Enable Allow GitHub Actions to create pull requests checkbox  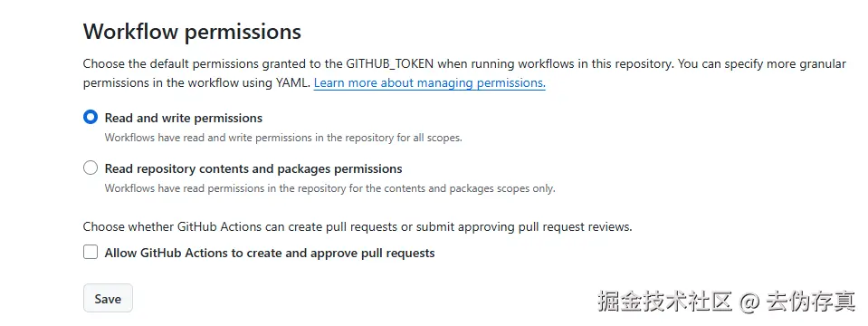pos(91,253)
